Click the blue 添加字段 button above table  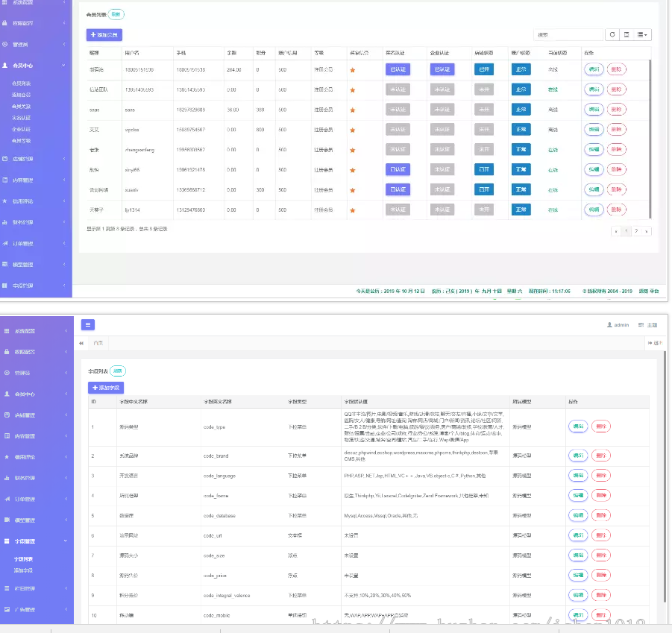[106, 388]
